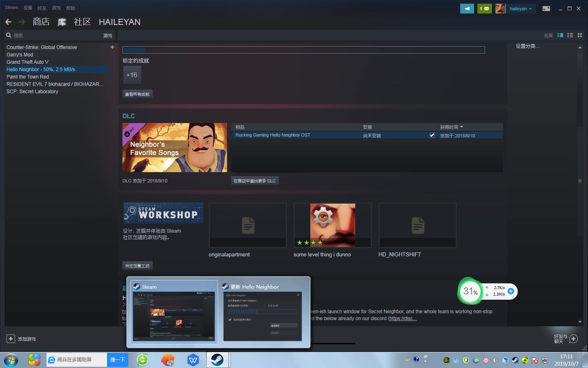This screenshot has height=368, width=588.
Task: Open the 好友 menu
Action: (x=42, y=8)
